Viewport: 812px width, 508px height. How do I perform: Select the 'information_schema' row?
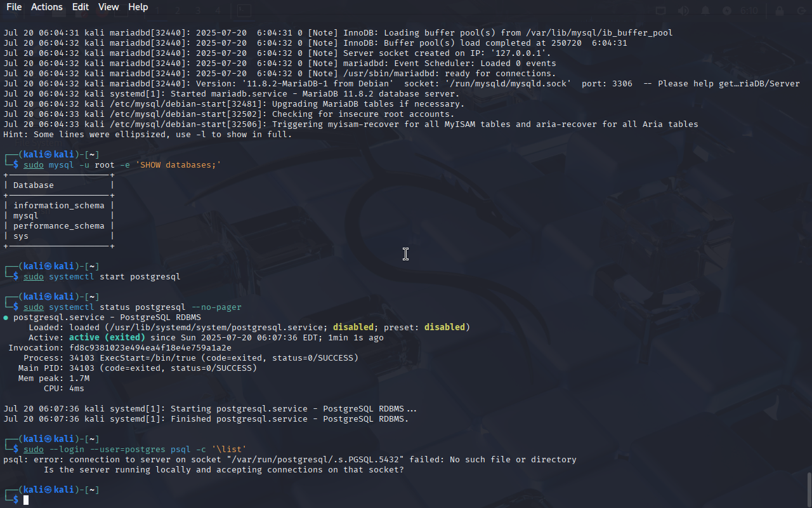[x=59, y=206]
